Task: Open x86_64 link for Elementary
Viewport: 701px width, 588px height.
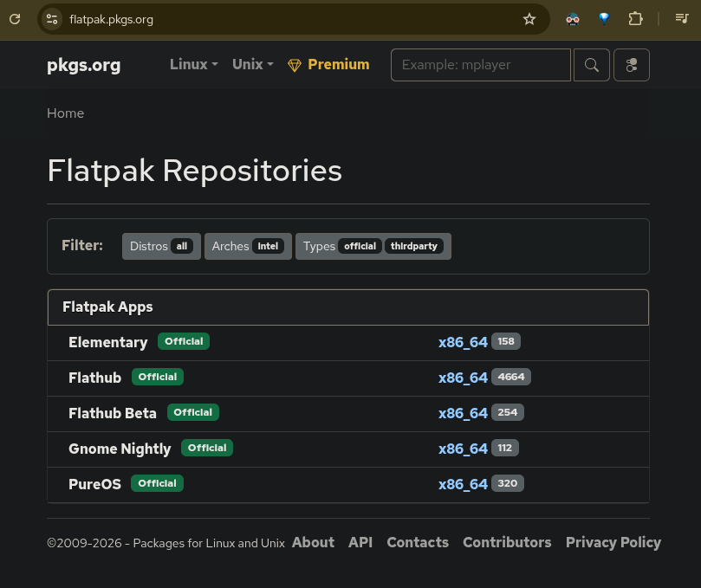Action: (x=463, y=342)
